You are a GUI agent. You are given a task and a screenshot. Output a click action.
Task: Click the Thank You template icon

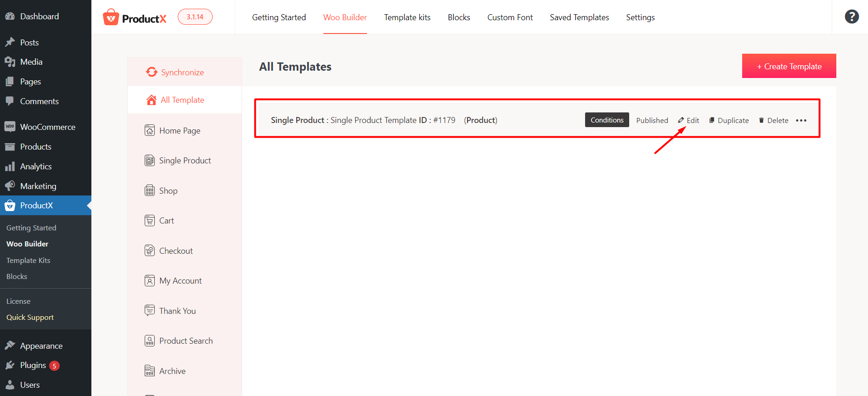[x=150, y=311]
